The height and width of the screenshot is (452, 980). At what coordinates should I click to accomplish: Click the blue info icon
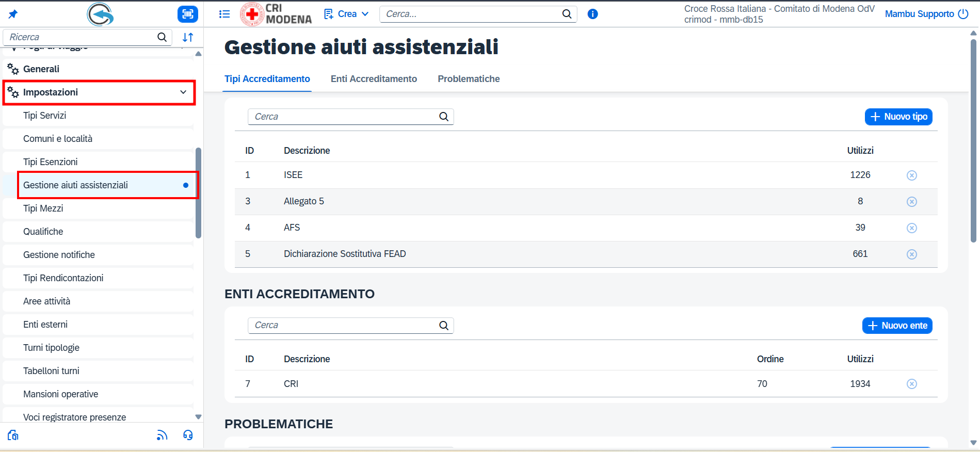click(592, 14)
